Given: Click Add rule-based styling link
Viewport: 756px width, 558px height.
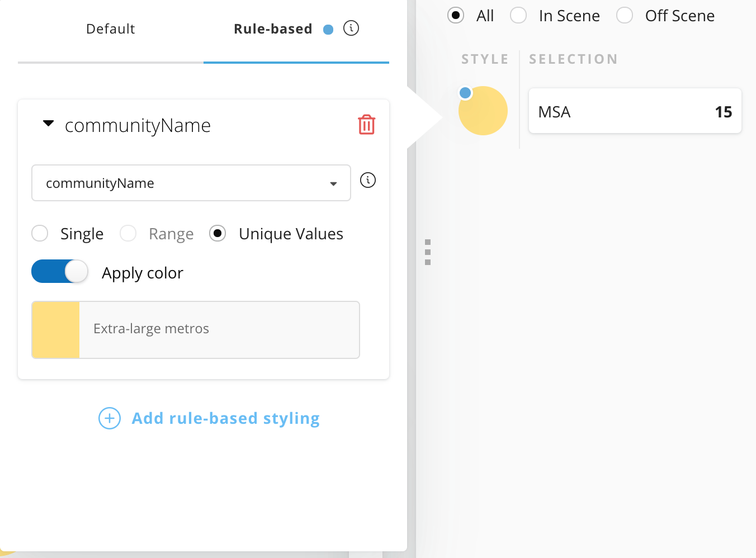Looking at the screenshot, I should 225,418.
